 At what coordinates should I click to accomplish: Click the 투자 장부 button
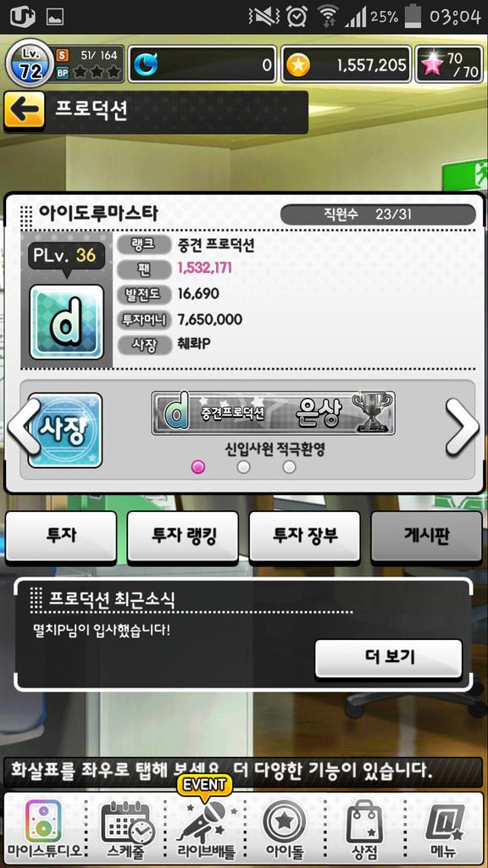[x=305, y=536]
